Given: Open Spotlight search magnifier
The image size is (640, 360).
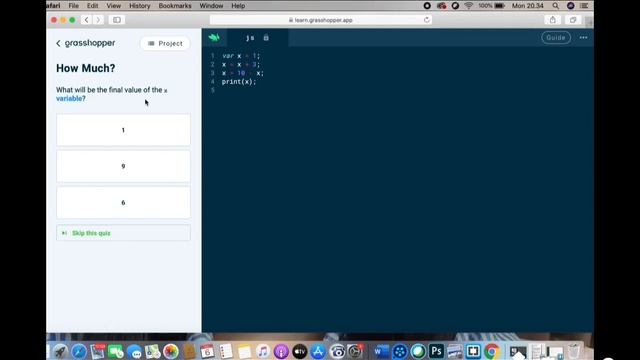Looking at the screenshot, I should point(556,6).
